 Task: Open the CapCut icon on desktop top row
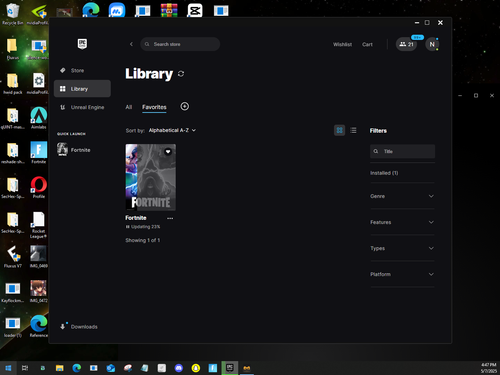tap(195, 10)
